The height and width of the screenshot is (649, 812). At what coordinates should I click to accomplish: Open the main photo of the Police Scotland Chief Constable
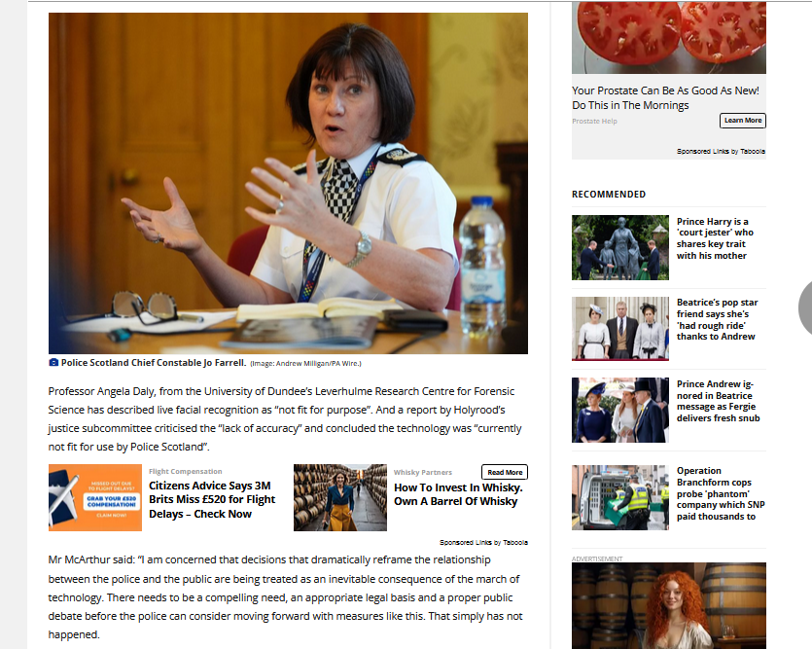288,183
